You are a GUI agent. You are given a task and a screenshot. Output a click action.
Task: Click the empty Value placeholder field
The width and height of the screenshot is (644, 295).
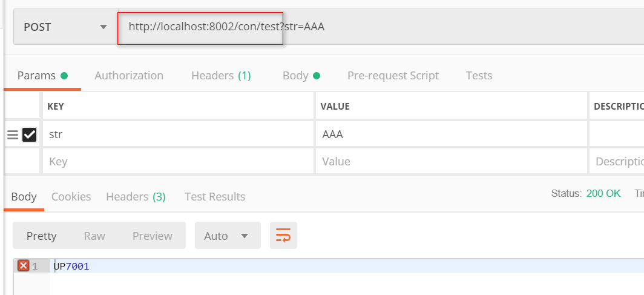coord(452,161)
